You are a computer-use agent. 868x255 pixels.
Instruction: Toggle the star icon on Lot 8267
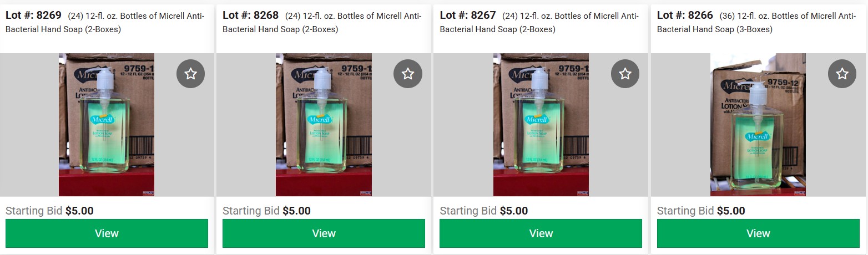[x=625, y=74]
